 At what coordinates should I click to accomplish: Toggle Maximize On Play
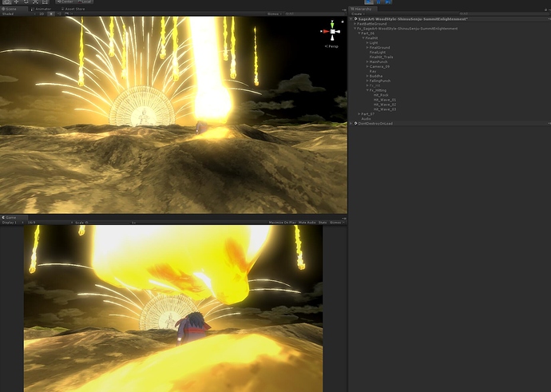282,222
